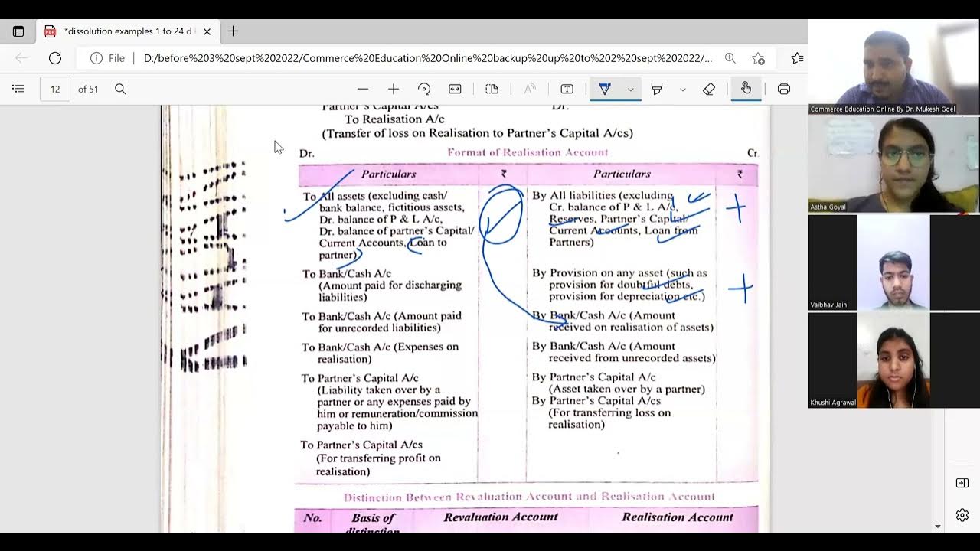The height and width of the screenshot is (551, 980).
Task: Select Vaibhav Jain video tile
Action: point(893,262)
